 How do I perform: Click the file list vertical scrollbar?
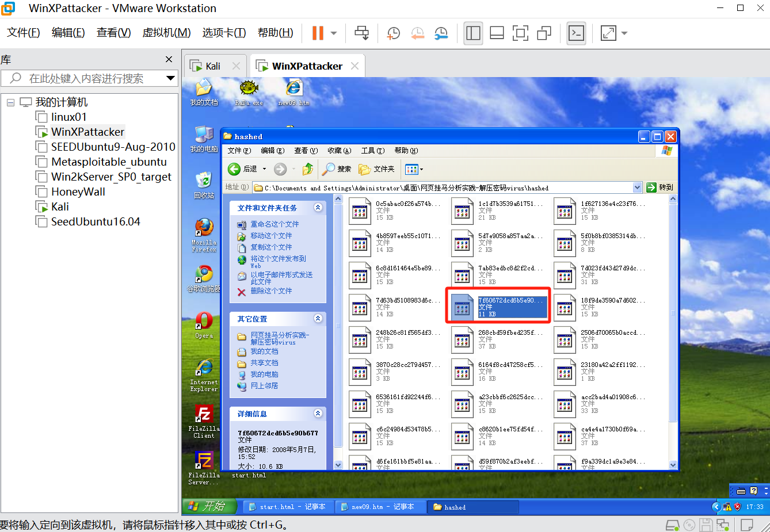(673, 313)
